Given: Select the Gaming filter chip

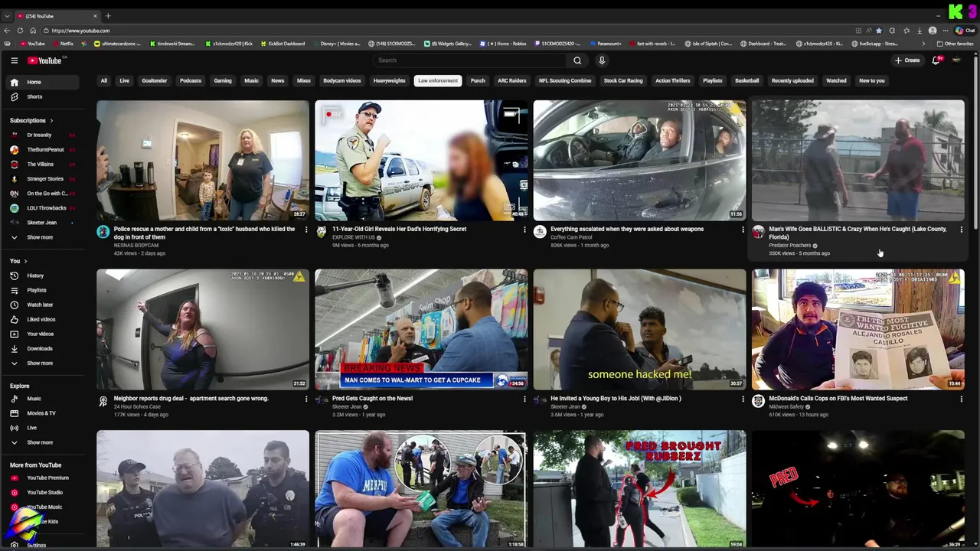Looking at the screenshot, I should point(223,80).
